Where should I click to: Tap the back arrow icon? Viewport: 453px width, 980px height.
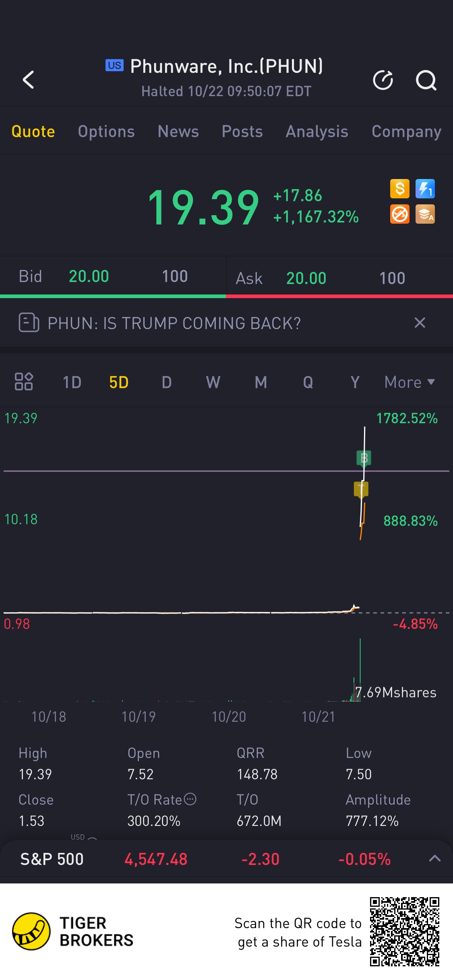[x=29, y=79]
